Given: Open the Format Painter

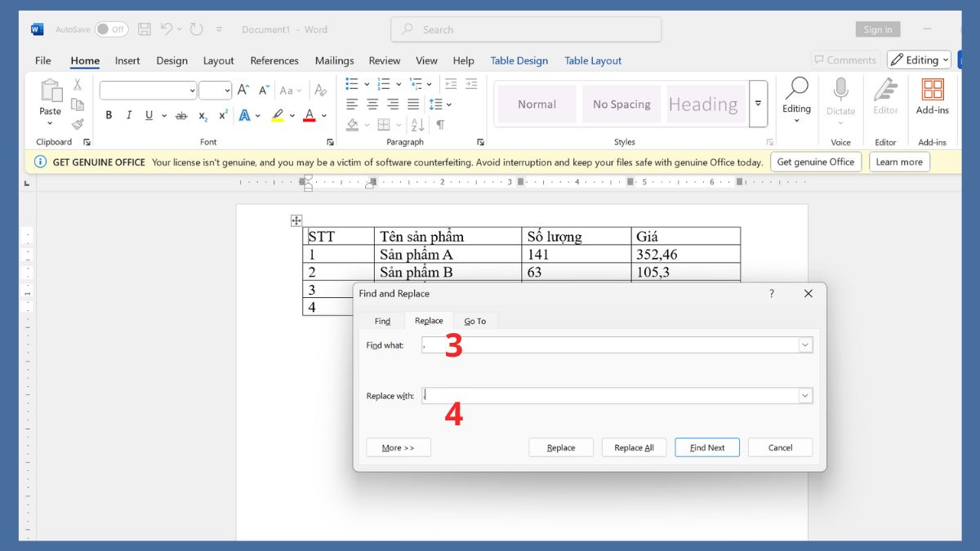Looking at the screenshot, I should (78, 124).
